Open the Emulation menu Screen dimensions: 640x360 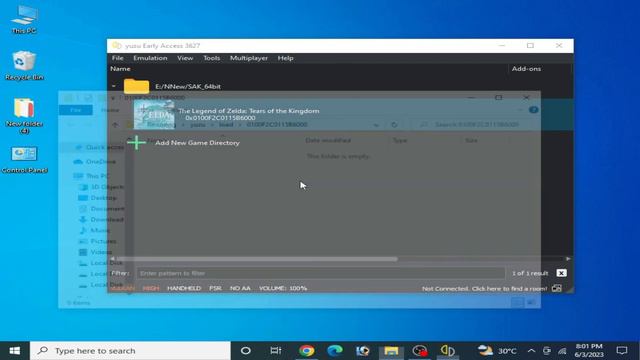tap(150, 58)
